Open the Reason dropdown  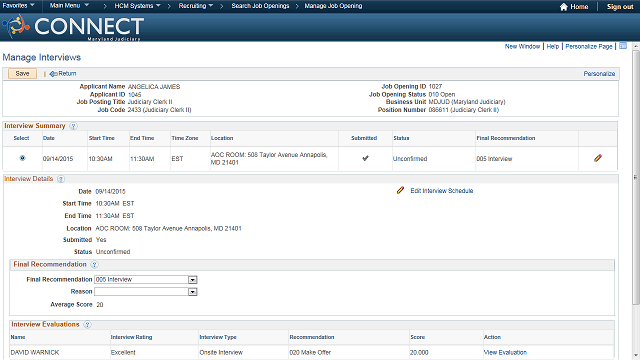pyautogui.click(x=193, y=292)
